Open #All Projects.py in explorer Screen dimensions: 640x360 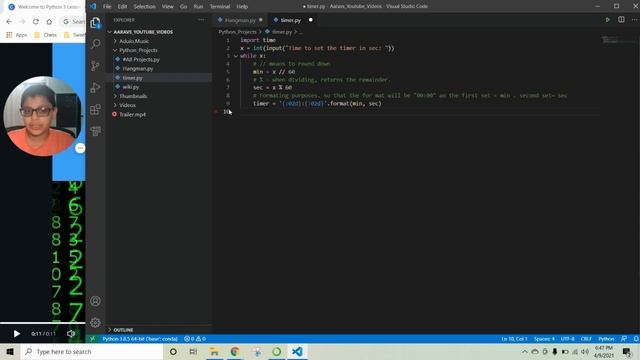(141, 60)
